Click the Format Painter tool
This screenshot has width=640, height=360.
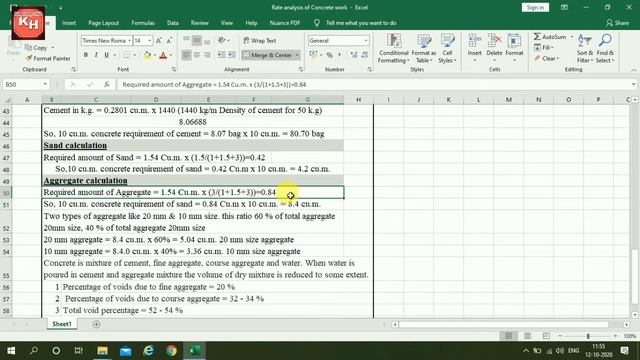(x=48, y=58)
